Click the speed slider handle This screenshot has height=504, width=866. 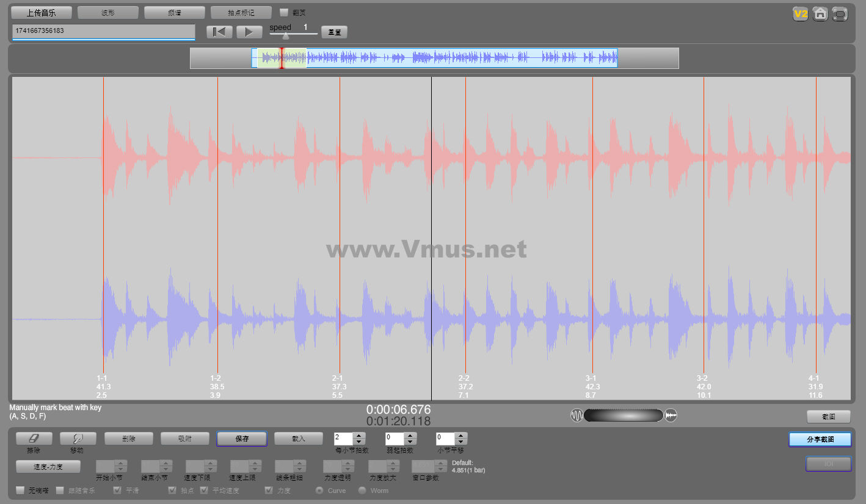pyautogui.click(x=285, y=36)
